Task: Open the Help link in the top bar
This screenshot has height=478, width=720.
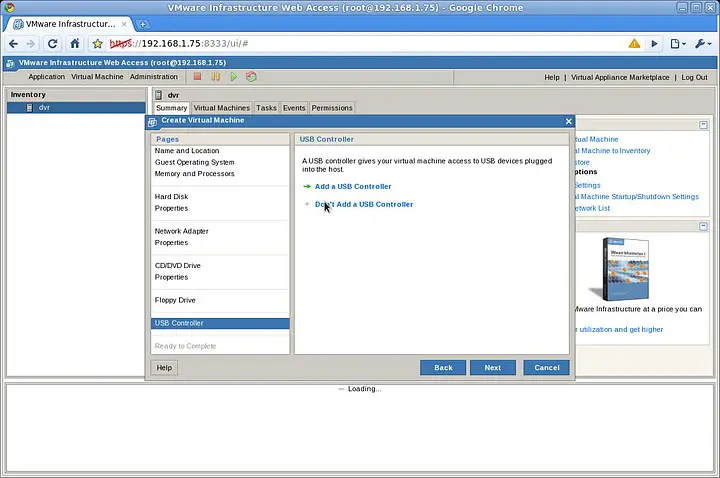Action: [551, 77]
